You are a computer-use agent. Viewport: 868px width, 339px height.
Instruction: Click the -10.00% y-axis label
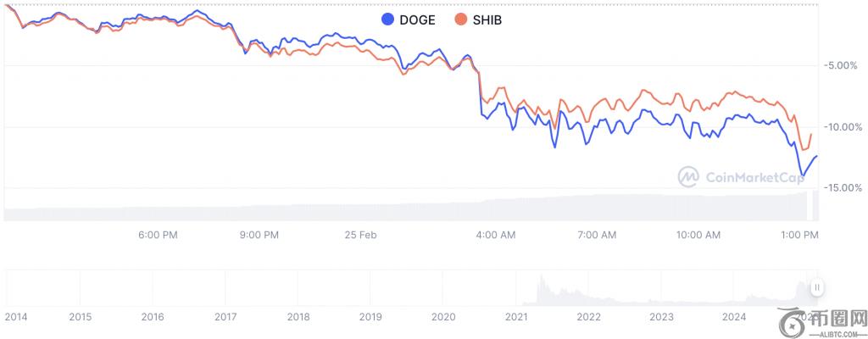[x=842, y=127]
